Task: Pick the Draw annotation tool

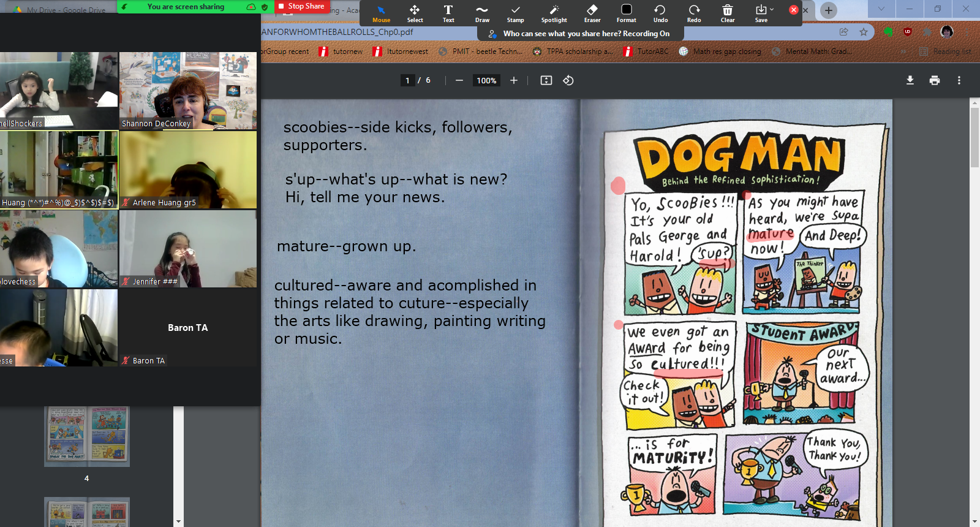Action: tap(482, 13)
